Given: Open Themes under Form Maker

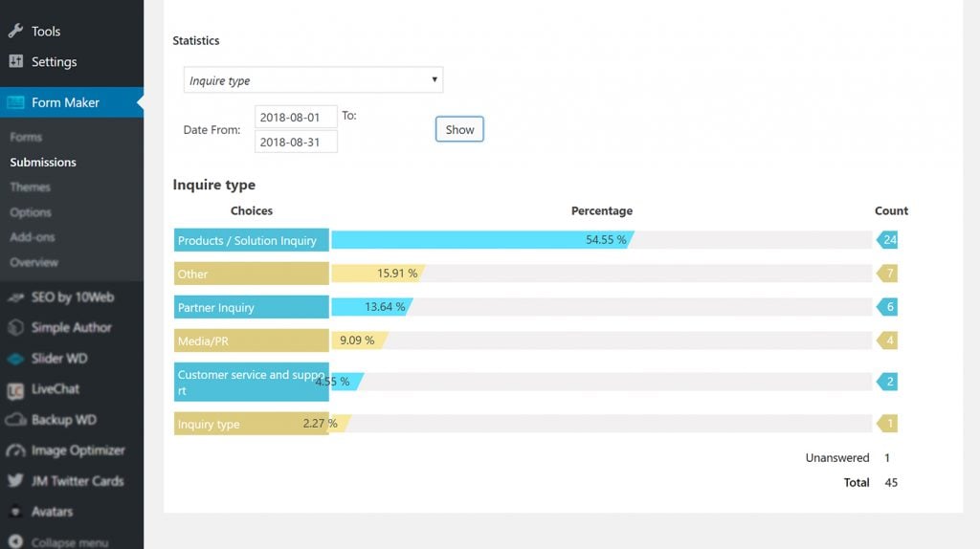Looking at the screenshot, I should (x=31, y=187).
